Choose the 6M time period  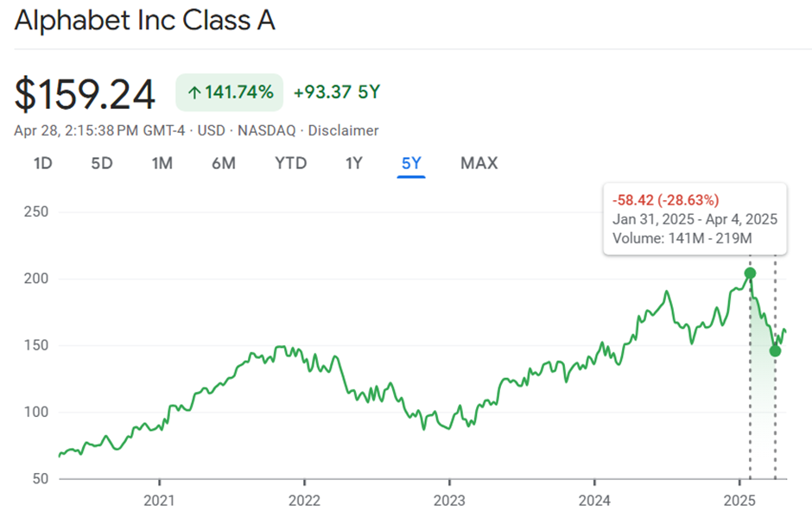point(224,163)
